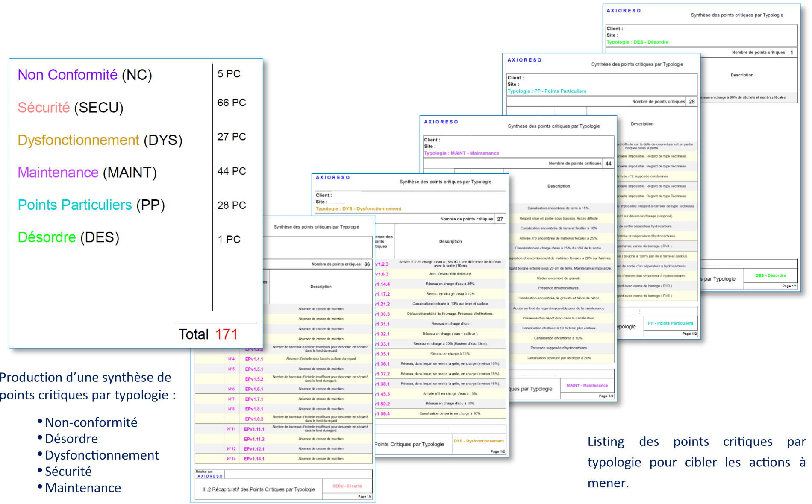Select reference 'EPv1.4.1' in the Sécurité table
The height and width of the screenshot is (504, 812).
[x=254, y=359]
